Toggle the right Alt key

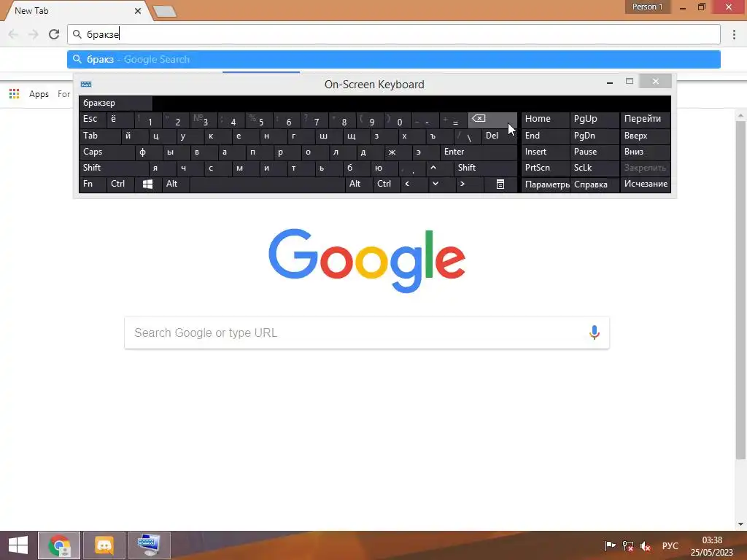tap(359, 184)
